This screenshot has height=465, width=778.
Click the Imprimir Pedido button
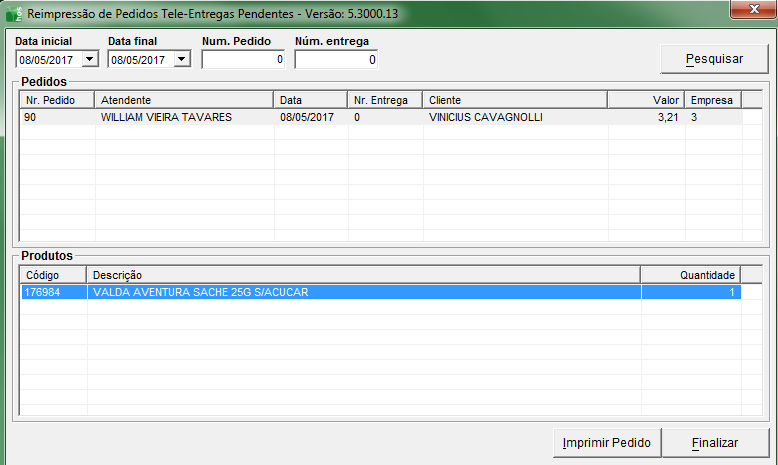point(606,442)
